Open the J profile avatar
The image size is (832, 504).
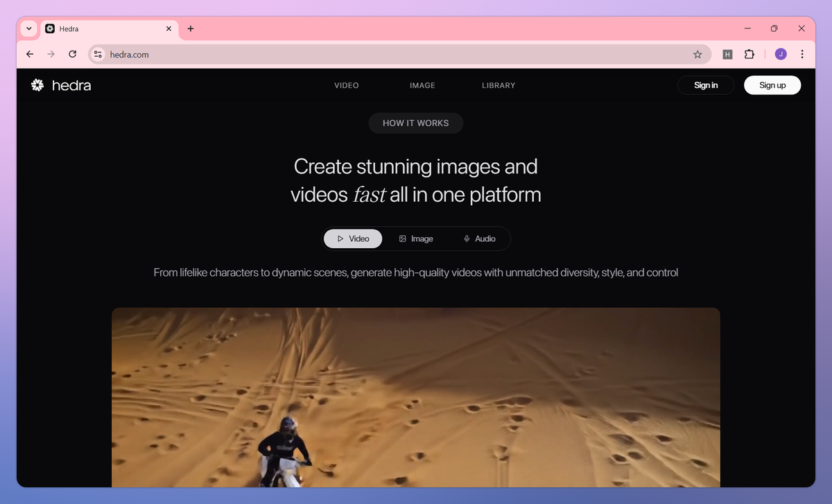point(781,54)
